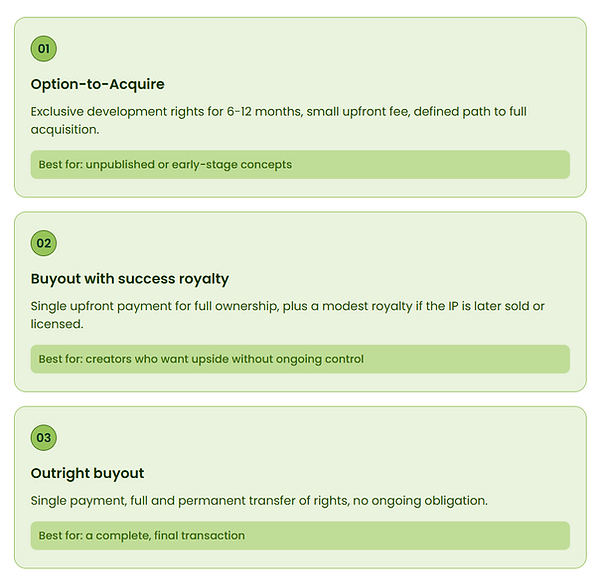Click the exclusive development rights description text

tap(279, 121)
